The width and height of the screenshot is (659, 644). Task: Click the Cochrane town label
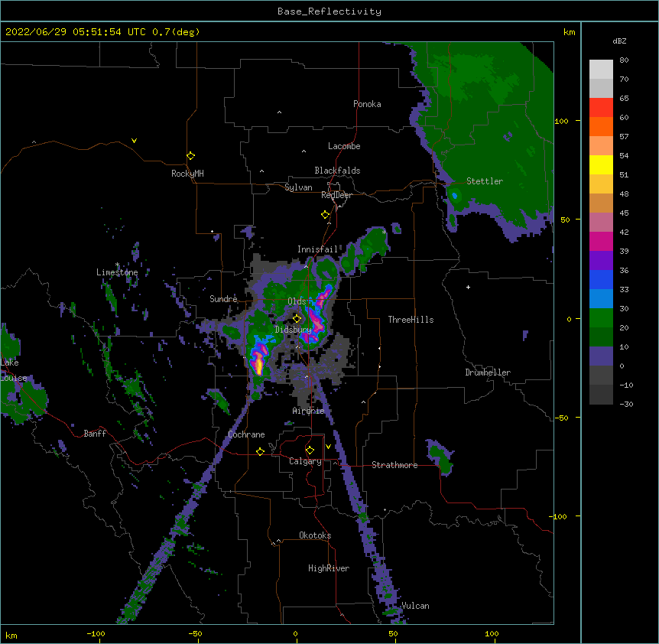[246, 434]
